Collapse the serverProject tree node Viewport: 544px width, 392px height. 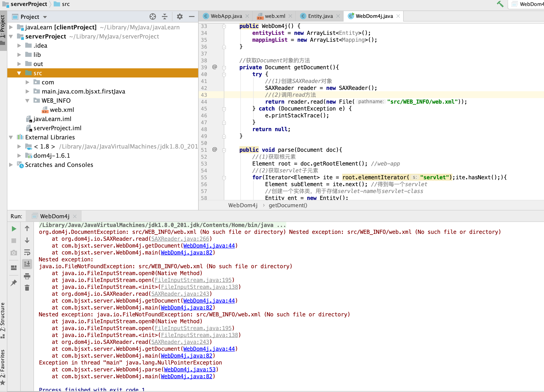(x=11, y=36)
